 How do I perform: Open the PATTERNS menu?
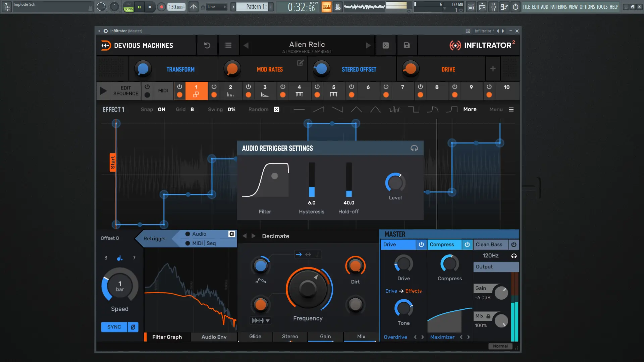[x=558, y=7]
